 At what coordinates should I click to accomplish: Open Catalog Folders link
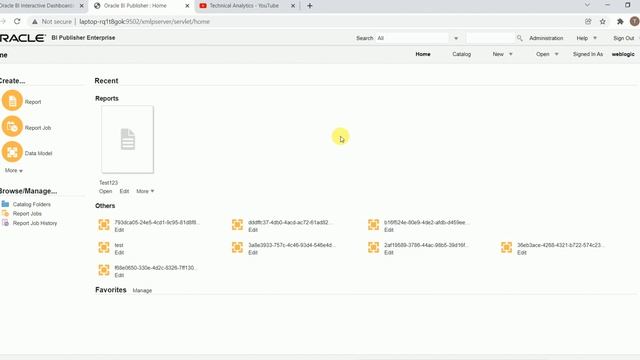point(31,204)
